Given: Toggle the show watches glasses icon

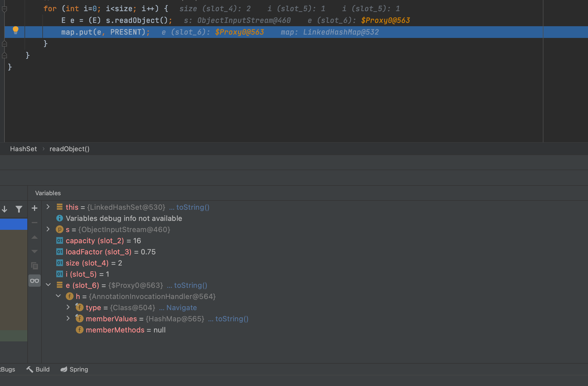Looking at the screenshot, I should point(35,281).
